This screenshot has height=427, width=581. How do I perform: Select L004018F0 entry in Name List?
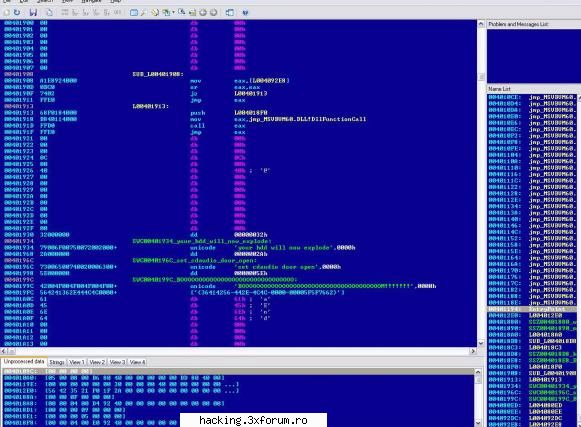click(532, 367)
